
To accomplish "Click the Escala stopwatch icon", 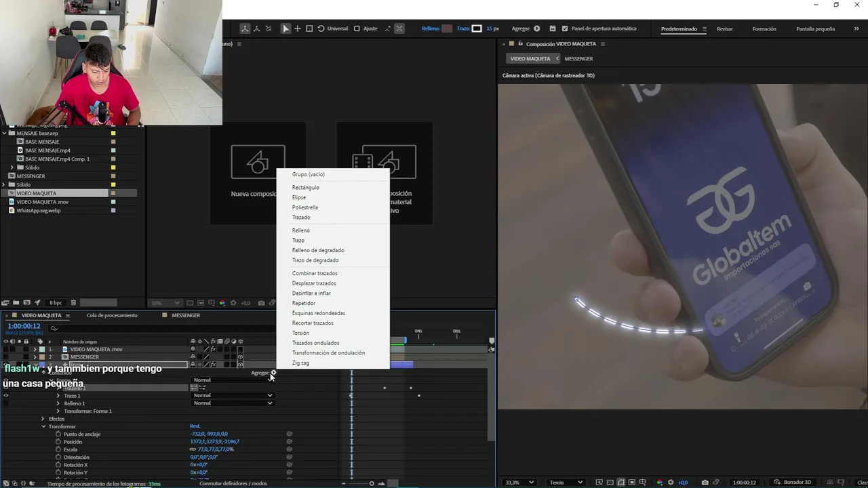I will (58, 449).
